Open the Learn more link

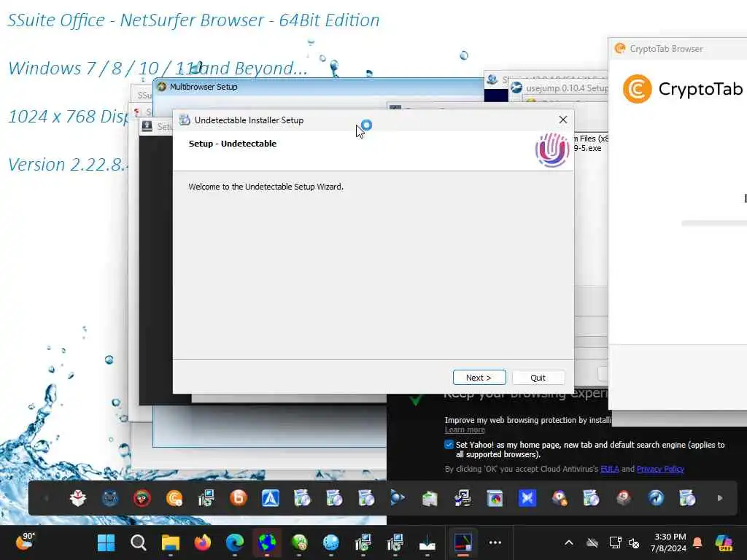click(x=465, y=429)
